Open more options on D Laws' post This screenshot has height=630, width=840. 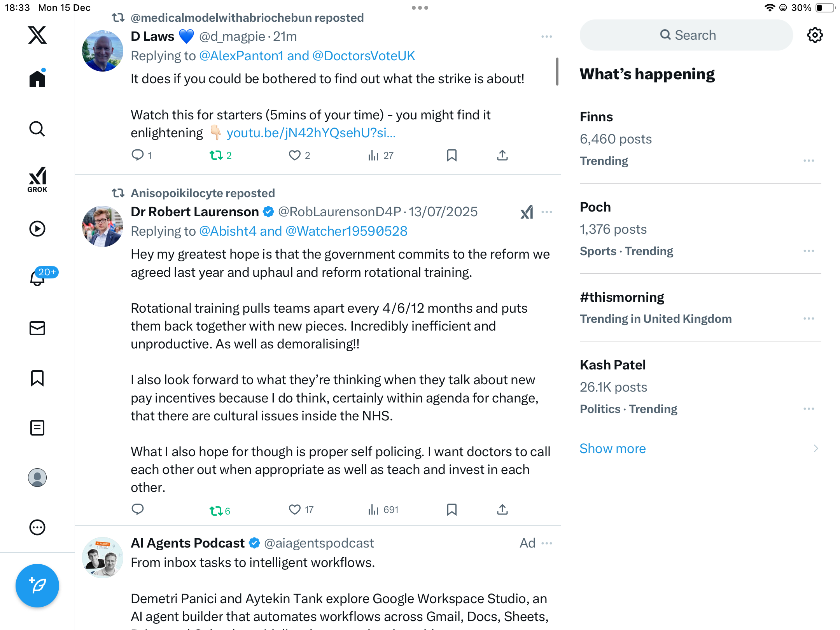546,37
